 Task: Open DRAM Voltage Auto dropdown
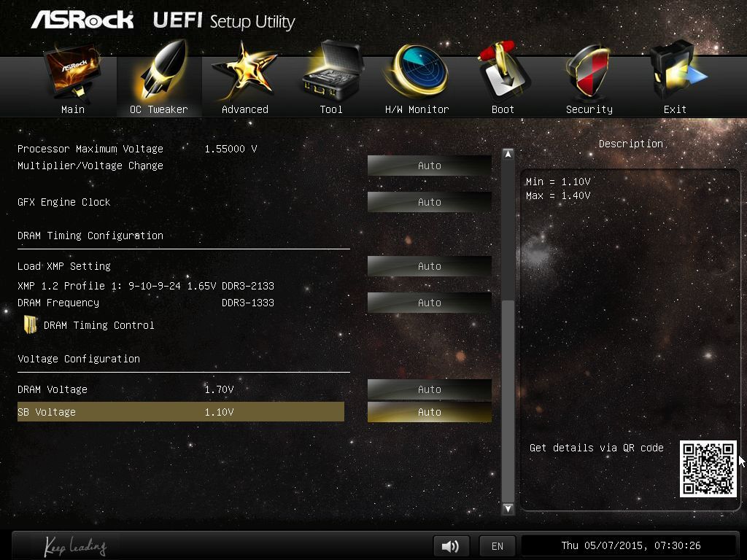tap(429, 389)
